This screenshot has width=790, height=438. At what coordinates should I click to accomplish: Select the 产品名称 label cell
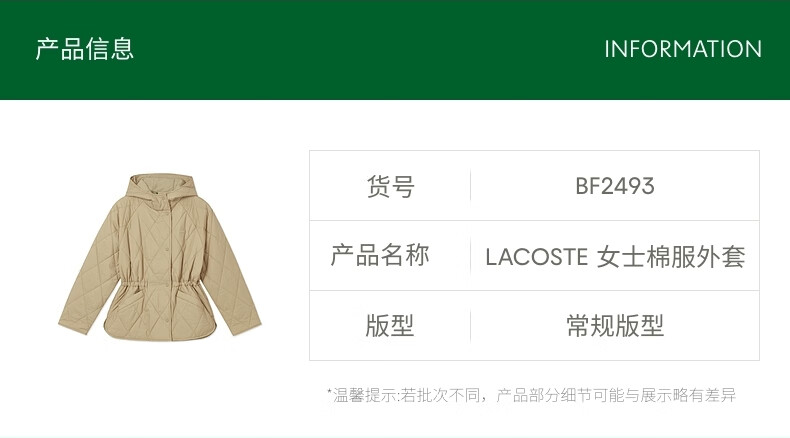390,256
